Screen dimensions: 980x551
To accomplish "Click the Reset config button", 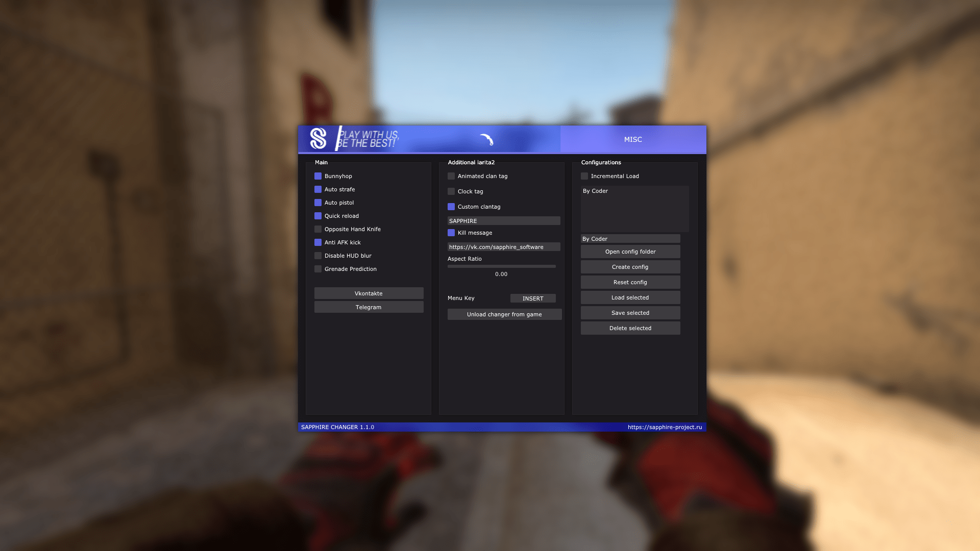I will pos(630,282).
